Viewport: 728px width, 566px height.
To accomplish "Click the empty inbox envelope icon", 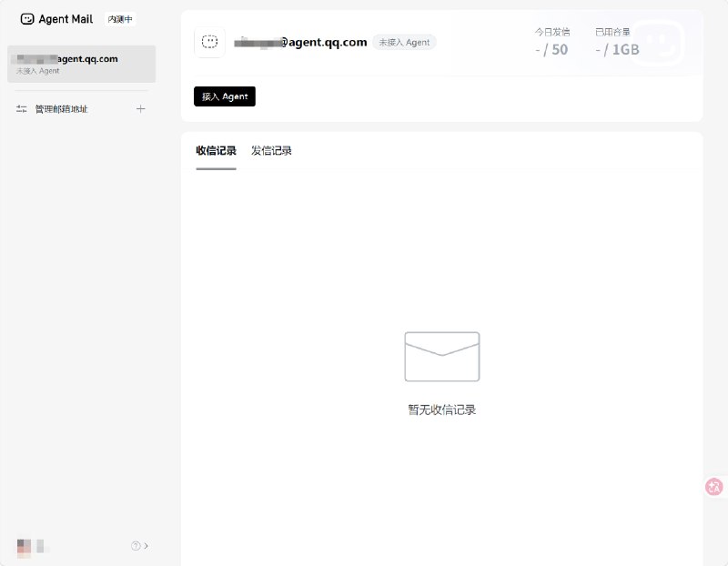I will click(442, 357).
